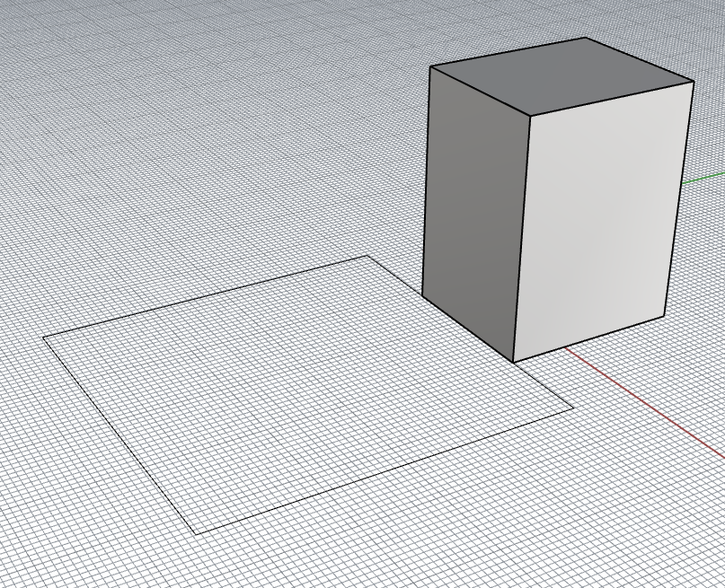Image resolution: width=725 pixels, height=588 pixels.
Task: Click the back edge of the box top face
Action: [508, 51]
